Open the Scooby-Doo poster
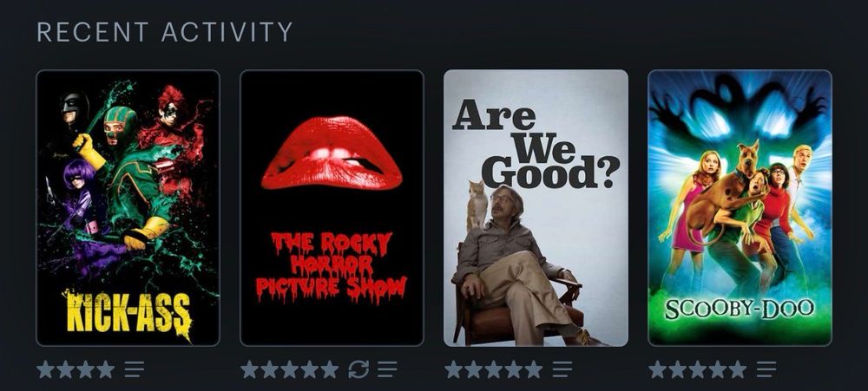Image resolution: width=868 pixels, height=391 pixels. pos(740,208)
